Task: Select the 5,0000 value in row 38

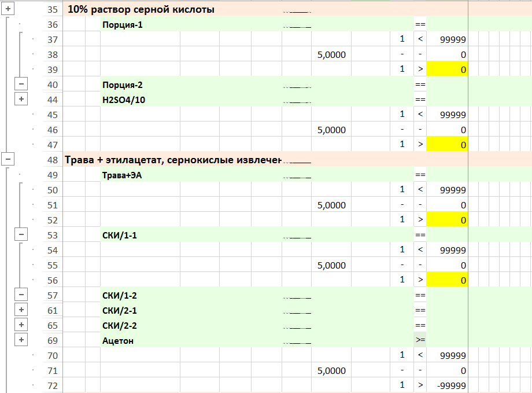Action: pyautogui.click(x=331, y=54)
